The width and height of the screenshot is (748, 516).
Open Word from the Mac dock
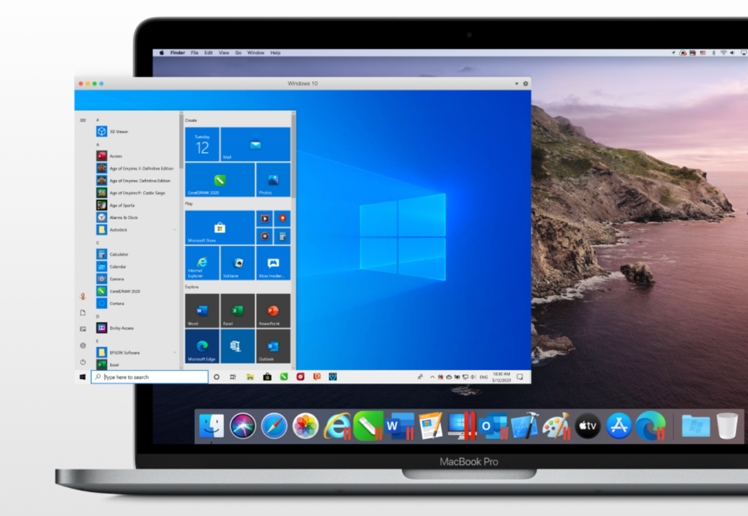click(399, 426)
